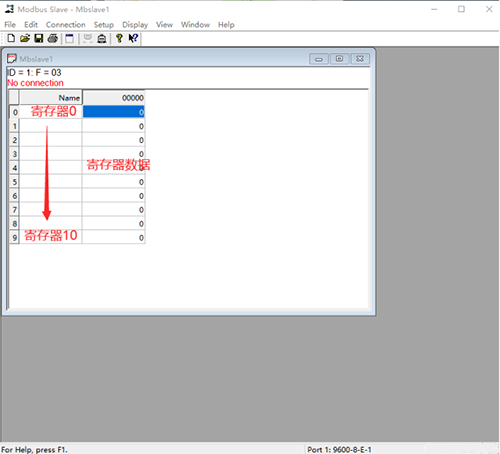Image resolution: width=500 pixels, height=454 pixels.
Task: Open the Setup menu
Action: click(104, 25)
